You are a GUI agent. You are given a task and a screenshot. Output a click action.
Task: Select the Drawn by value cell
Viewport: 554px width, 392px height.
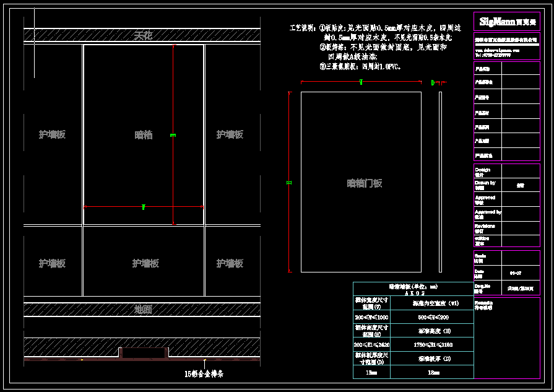tap(520, 185)
